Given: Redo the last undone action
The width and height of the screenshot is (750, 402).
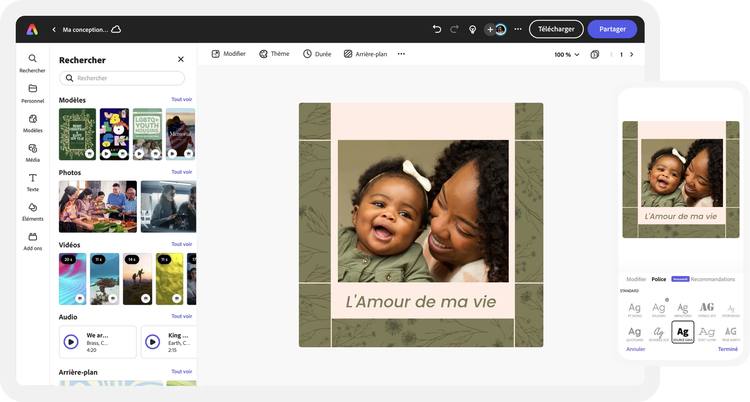Looking at the screenshot, I should pyautogui.click(x=454, y=29).
